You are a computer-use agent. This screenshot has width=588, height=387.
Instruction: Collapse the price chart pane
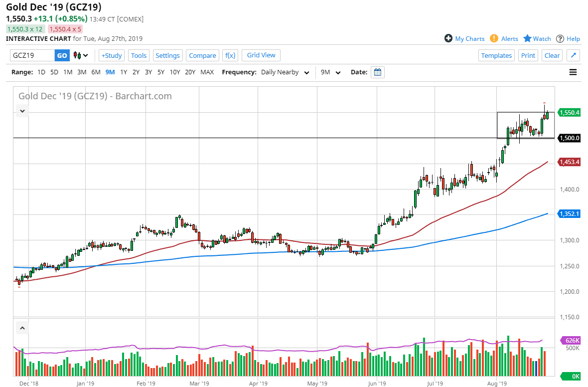[x=22, y=111]
